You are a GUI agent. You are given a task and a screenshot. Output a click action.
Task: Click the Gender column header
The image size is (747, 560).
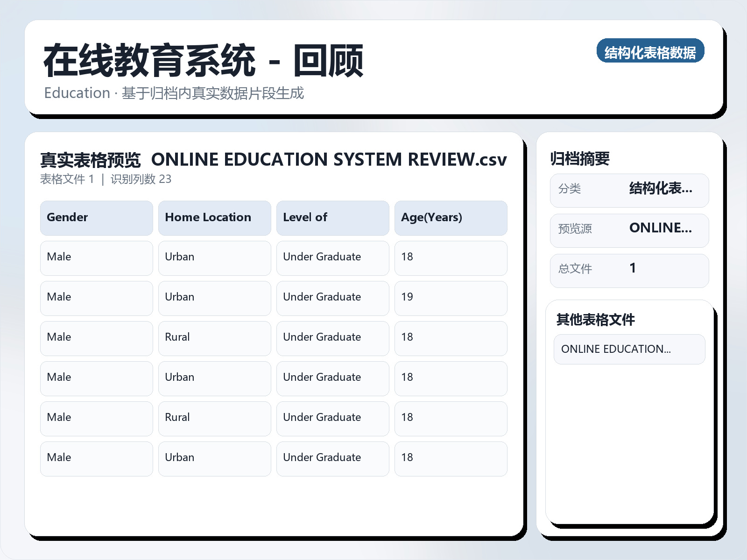(96, 217)
